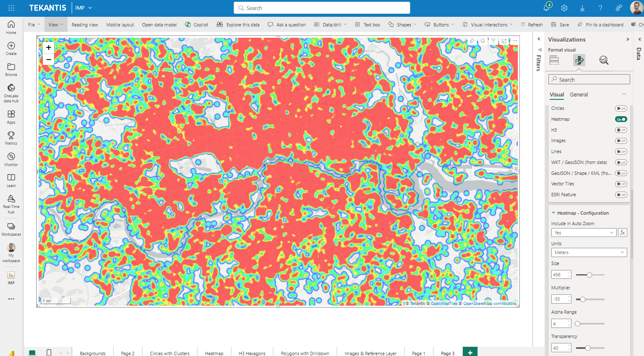Expand the Shapes dropdown in the toolbar
Screen dimensions: 644x356
[x=402, y=24]
